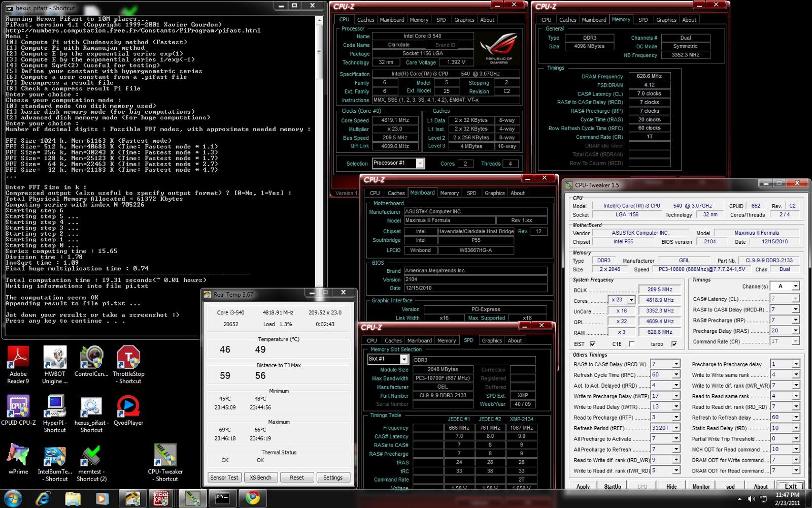Select the ThrottleStop shortcut icon
Screen dimensions: 812x508
[x=129, y=365]
